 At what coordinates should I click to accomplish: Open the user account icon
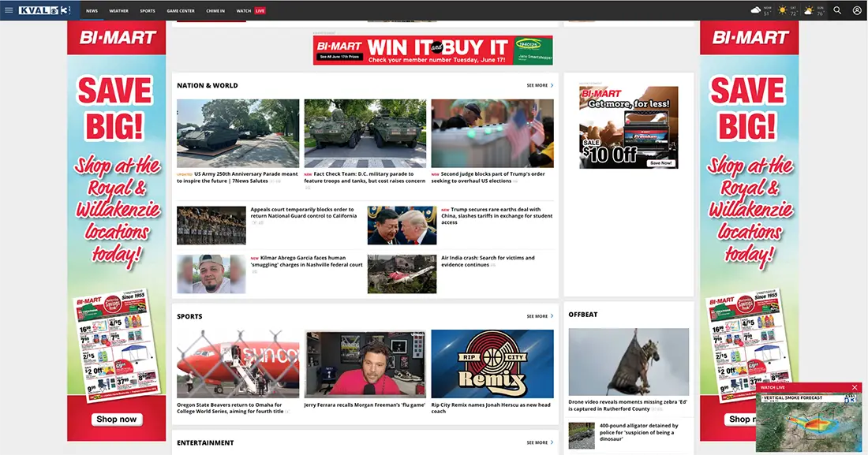857,10
